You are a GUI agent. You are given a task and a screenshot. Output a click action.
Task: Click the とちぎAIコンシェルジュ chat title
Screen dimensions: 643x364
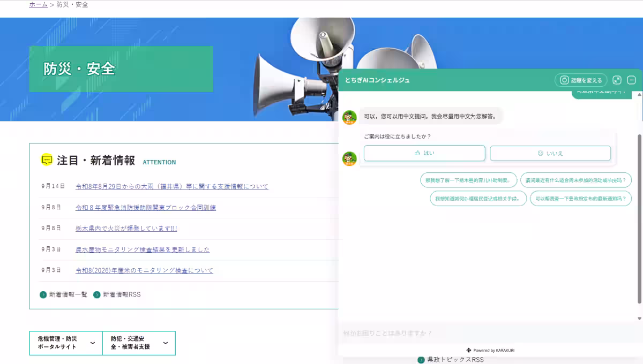377,80
